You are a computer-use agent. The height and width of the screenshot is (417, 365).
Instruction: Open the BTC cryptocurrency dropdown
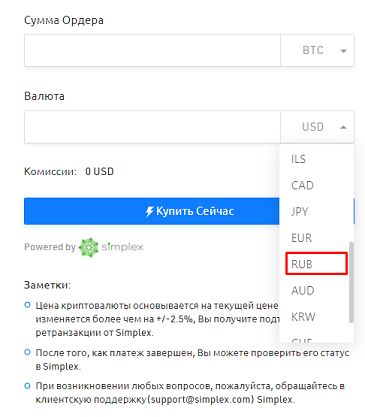[317, 50]
